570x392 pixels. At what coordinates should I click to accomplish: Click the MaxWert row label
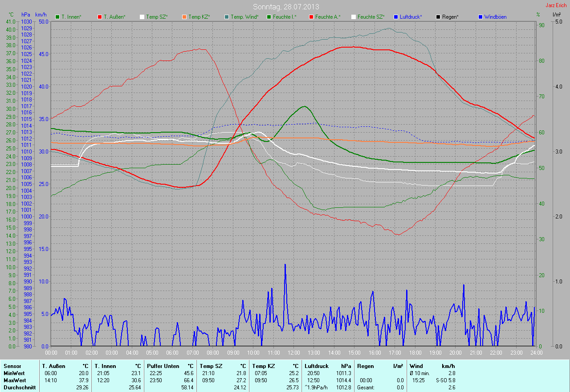pyautogui.click(x=15, y=380)
